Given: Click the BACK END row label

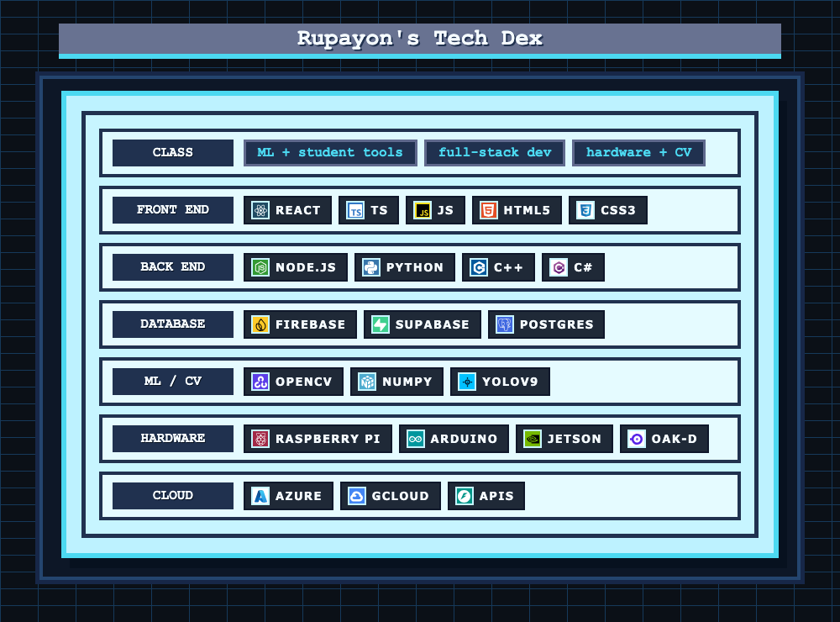Looking at the screenshot, I should click(x=173, y=267).
